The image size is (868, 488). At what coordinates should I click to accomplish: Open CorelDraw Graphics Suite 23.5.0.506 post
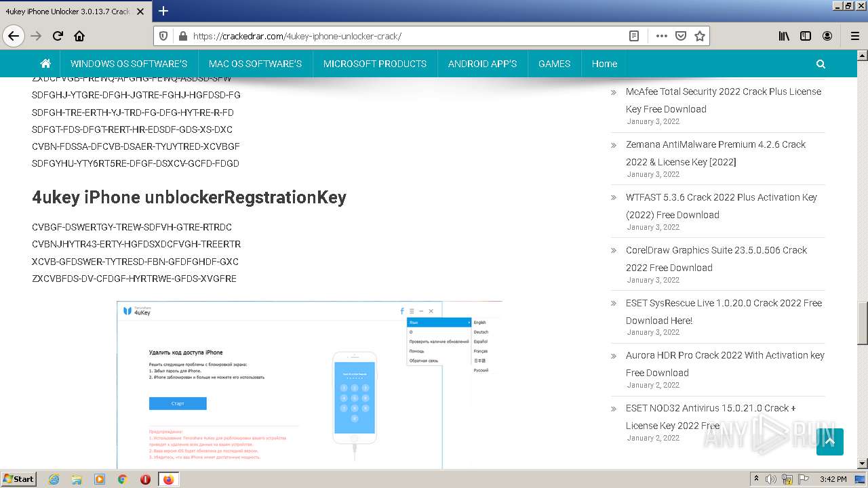(716, 259)
